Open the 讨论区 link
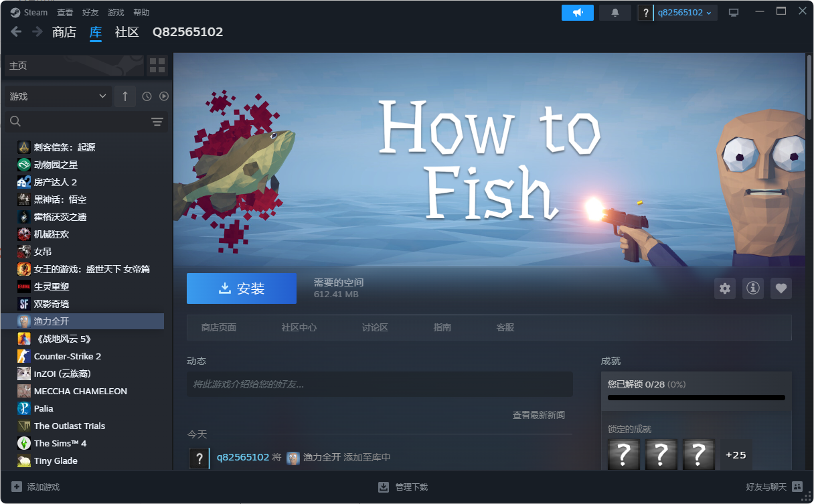Viewport: 814px width, 504px height. 375,327
